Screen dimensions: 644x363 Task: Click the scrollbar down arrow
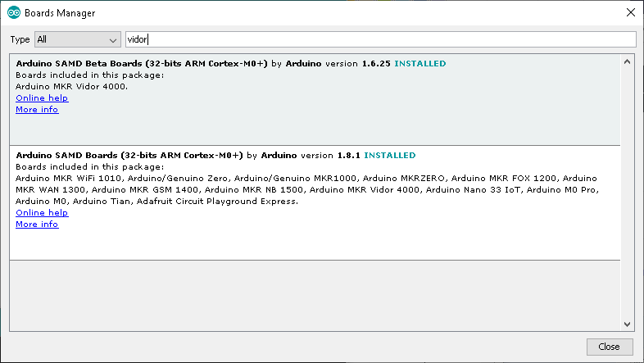pos(627,324)
